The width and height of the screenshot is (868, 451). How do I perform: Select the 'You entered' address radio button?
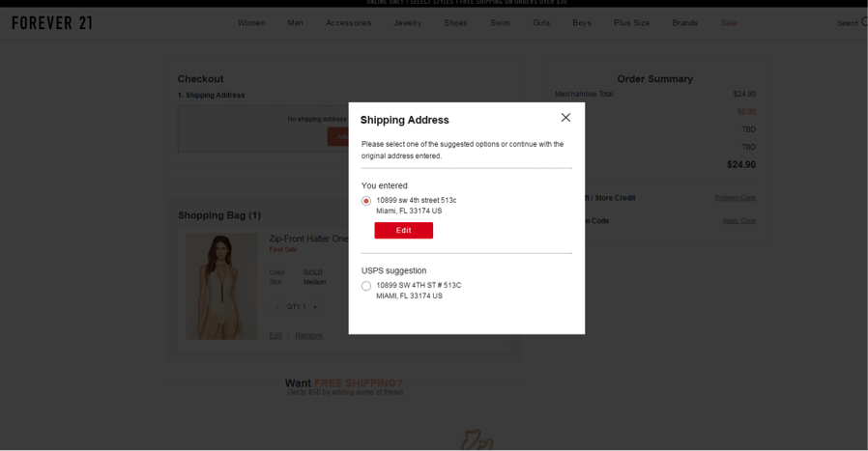[x=366, y=201]
